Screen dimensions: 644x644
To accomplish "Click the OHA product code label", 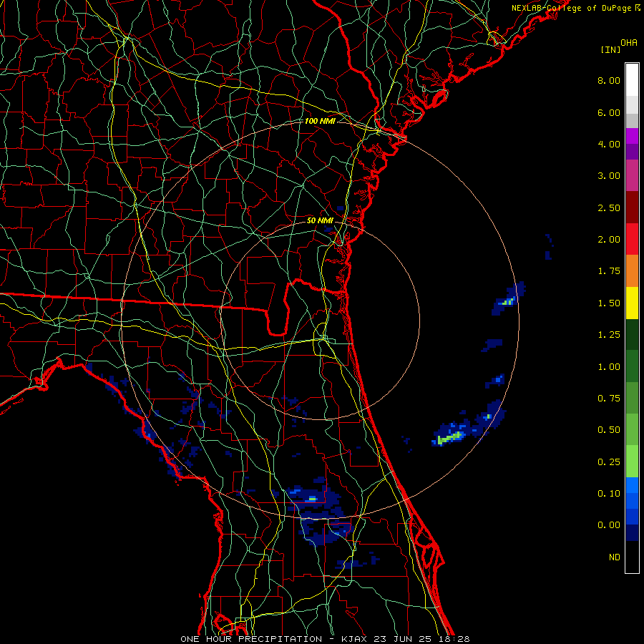I will tap(629, 43).
